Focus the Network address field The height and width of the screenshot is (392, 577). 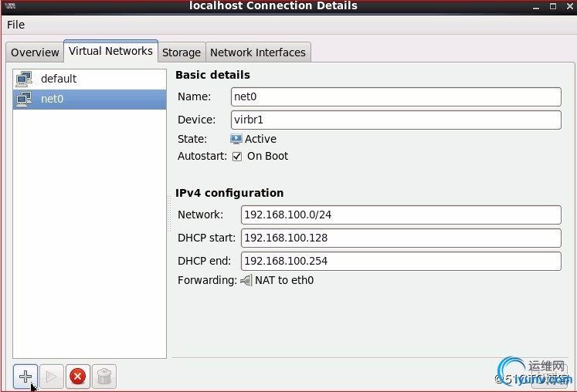point(401,215)
